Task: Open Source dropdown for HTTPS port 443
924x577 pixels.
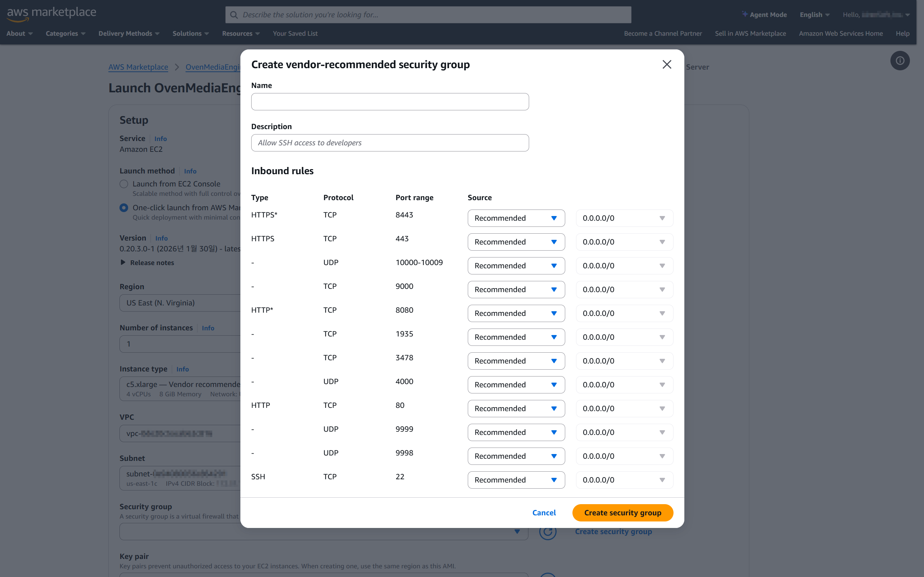Action: [x=516, y=242]
